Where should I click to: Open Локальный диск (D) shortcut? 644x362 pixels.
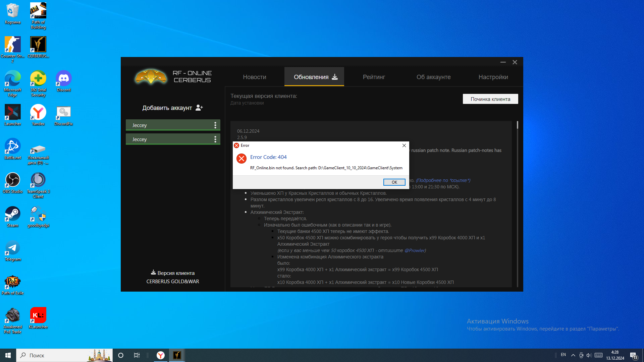point(38,155)
